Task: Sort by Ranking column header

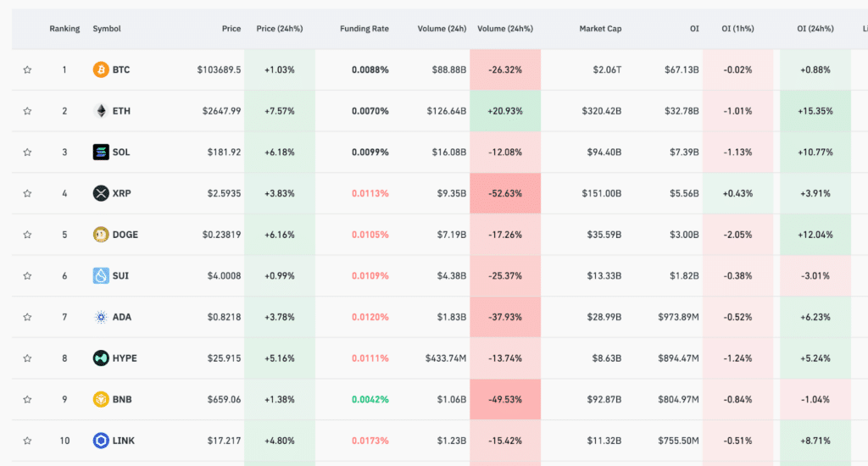Action: tap(64, 29)
